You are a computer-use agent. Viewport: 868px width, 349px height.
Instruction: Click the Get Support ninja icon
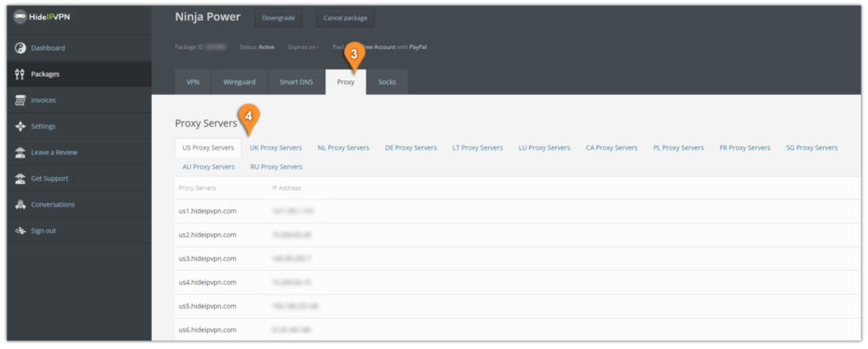click(x=20, y=178)
